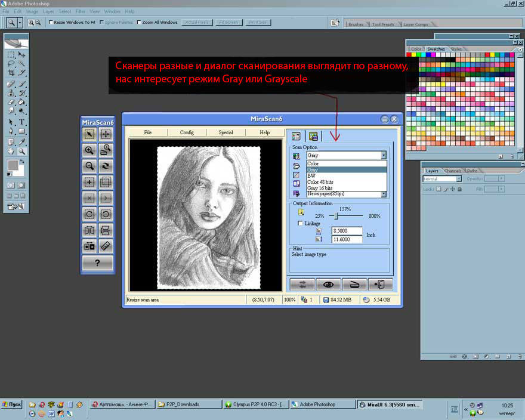Choose BW in the image type list
The image size is (525, 420).
pyautogui.click(x=347, y=176)
